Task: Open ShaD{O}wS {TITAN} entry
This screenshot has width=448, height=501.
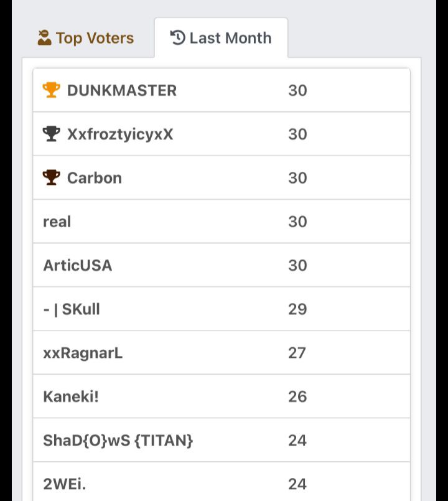Action: (118, 440)
